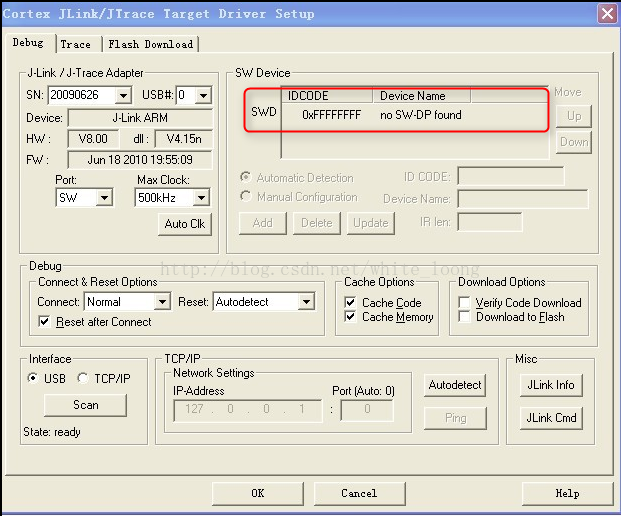Switch to the Trace tab
The image size is (621, 516).
[x=75, y=44]
